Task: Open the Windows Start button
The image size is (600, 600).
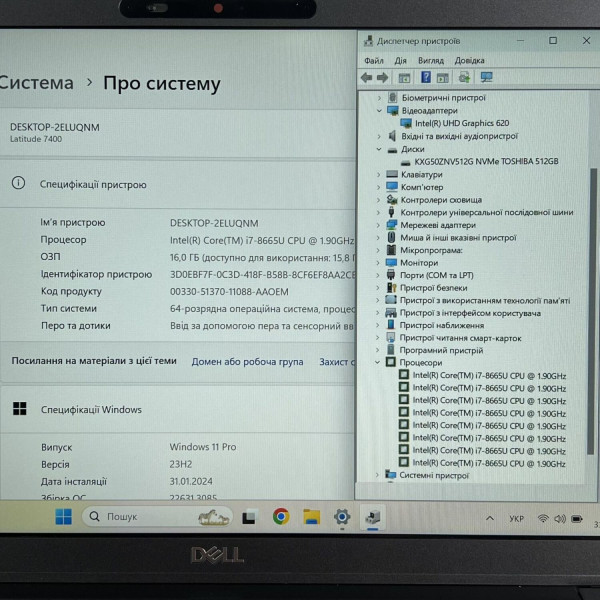Action: (x=64, y=517)
